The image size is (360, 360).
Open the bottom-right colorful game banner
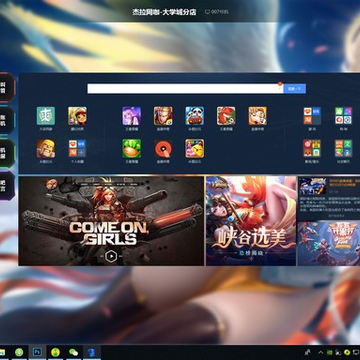tap(329, 243)
